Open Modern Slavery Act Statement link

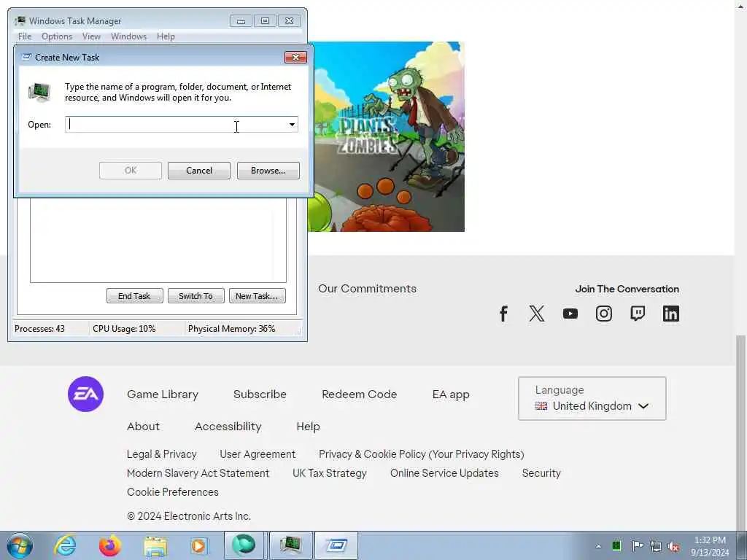[198, 472]
